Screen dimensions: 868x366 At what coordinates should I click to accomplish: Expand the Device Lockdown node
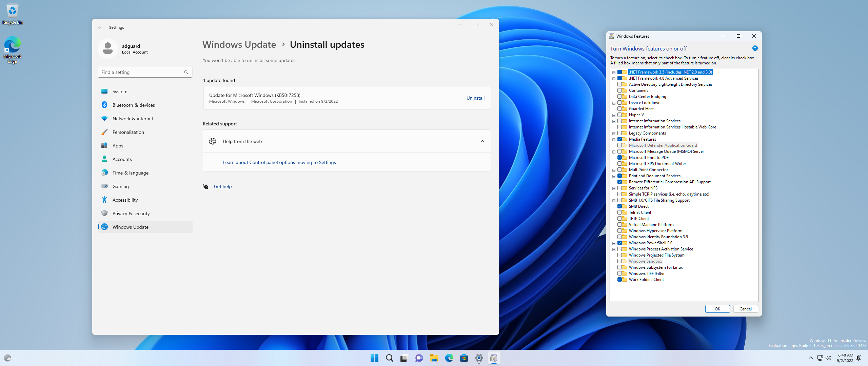(614, 103)
